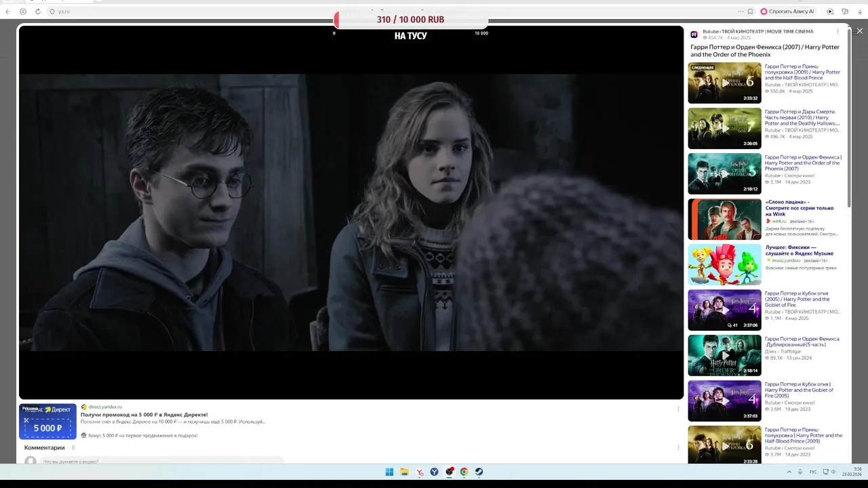This screenshot has width=868, height=488.
Task: Open Яндекс Директ 5 000 ₽ ad banner image
Action: (47, 421)
